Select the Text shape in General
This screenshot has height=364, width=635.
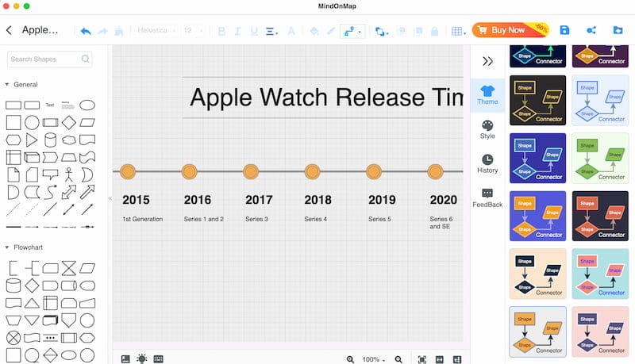click(x=50, y=105)
